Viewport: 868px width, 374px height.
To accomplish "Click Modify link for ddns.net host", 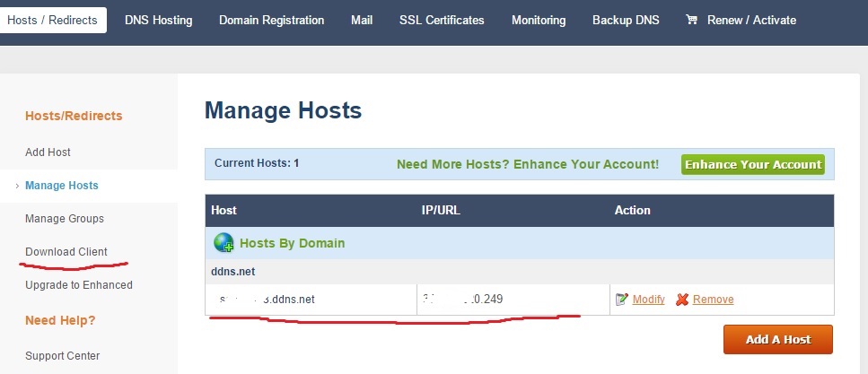I will [649, 300].
